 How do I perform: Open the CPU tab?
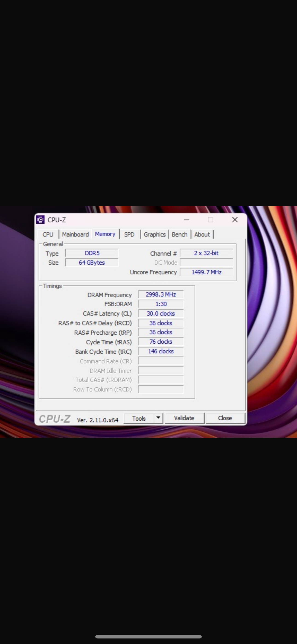click(48, 234)
